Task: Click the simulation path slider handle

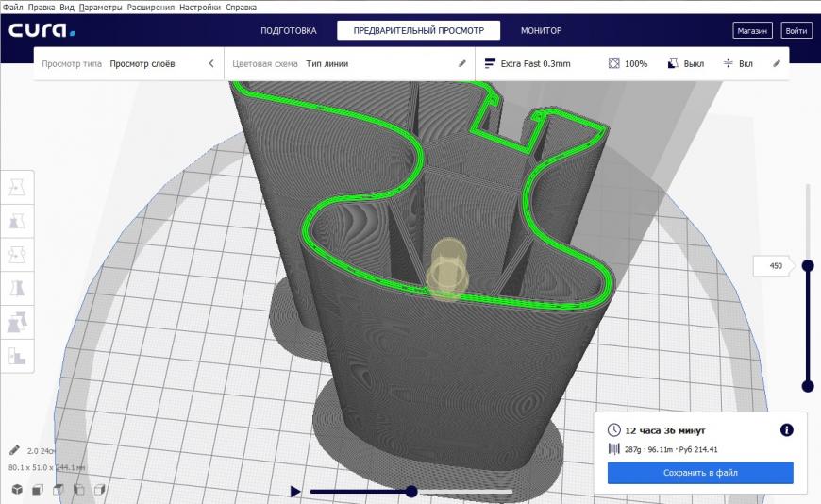Action: click(x=411, y=492)
